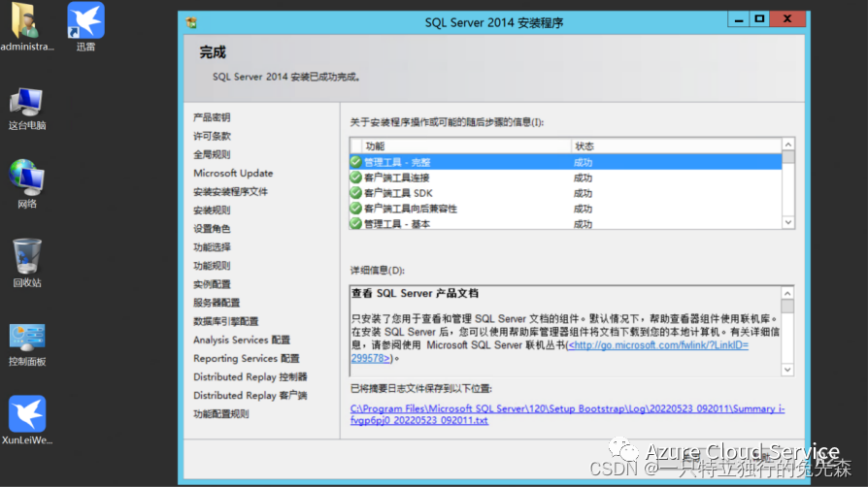This screenshot has width=868, height=487.
Task: Click scrollbar thumb of 详细信息 box
Action: [x=787, y=306]
